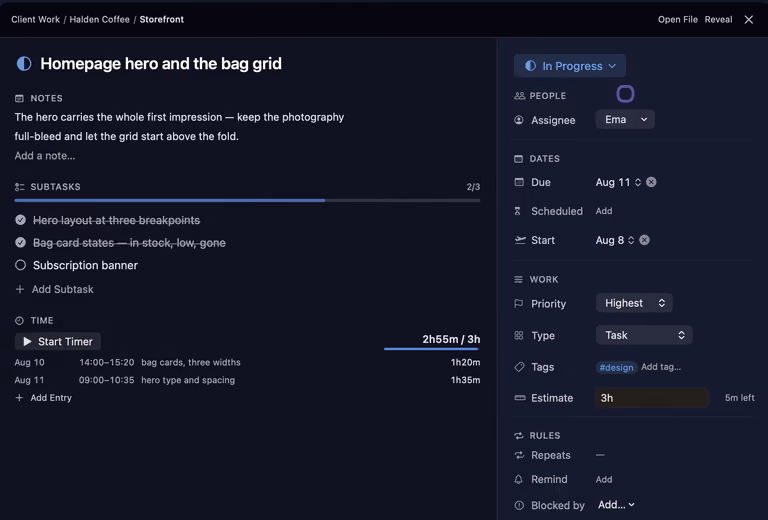
Task: Open the In Progress status dropdown
Action: [570, 66]
